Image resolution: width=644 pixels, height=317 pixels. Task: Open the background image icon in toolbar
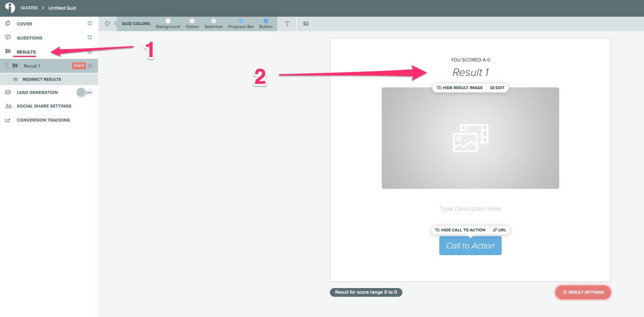[306, 24]
